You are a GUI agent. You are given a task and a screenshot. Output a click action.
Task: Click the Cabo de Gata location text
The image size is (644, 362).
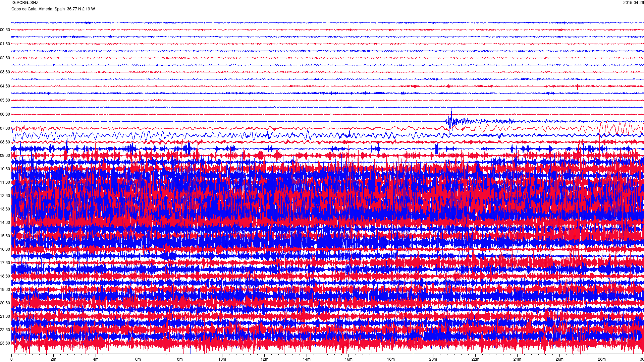click(x=53, y=9)
